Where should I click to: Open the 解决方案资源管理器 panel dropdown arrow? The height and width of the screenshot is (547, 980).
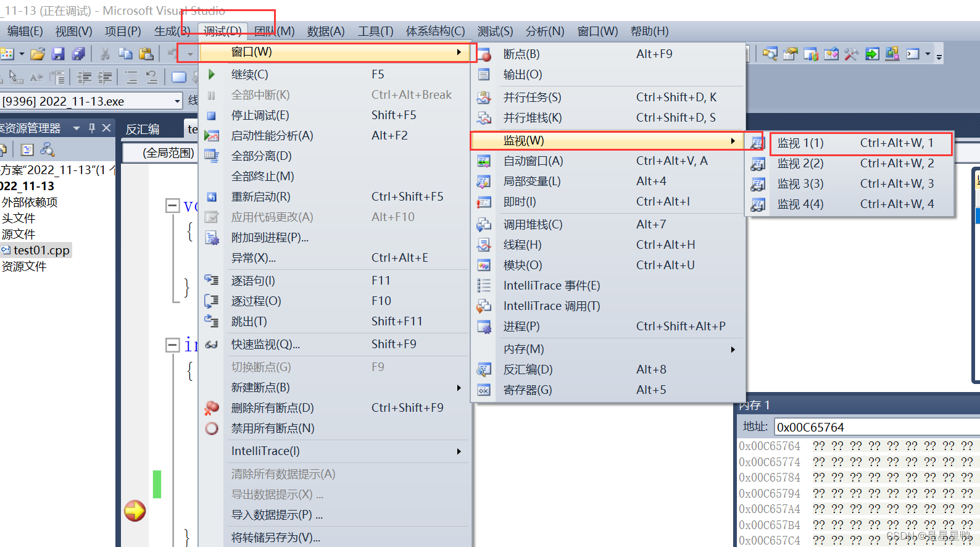77,128
